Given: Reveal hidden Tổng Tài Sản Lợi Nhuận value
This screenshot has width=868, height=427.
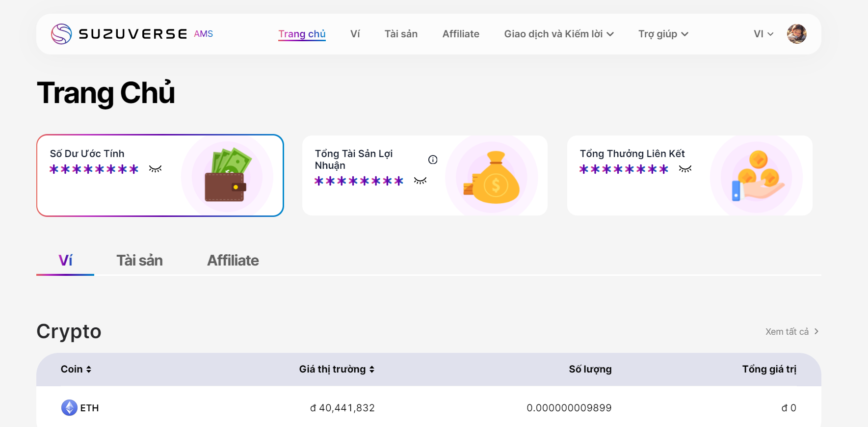Looking at the screenshot, I should coord(420,181).
